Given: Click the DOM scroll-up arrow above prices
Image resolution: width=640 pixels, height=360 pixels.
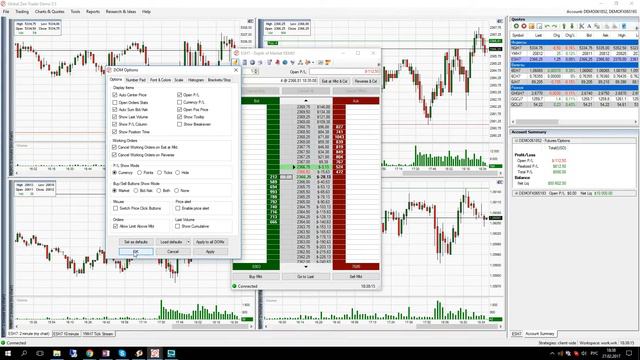Looking at the screenshot, I should coord(306,101).
